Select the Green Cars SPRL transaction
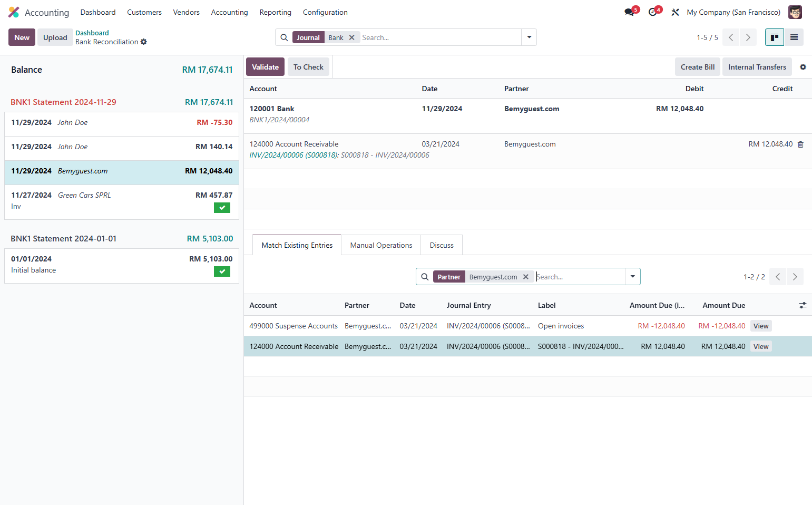812x505 pixels. [x=122, y=202]
